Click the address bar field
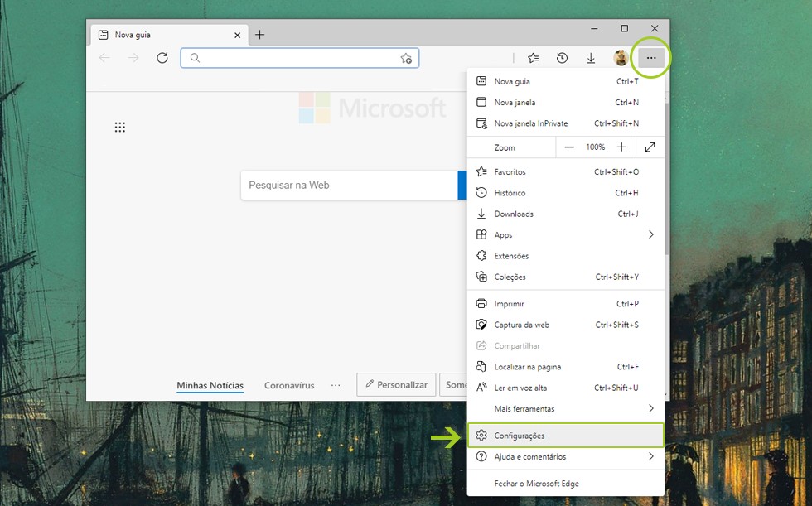Image resolution: width=812 pixels, height=506 pixels. (x=300, y=58)
